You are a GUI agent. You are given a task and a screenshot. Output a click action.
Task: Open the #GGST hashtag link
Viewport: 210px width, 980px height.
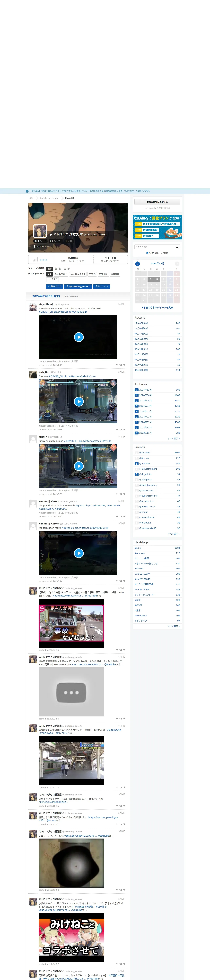tap(138, 605)
